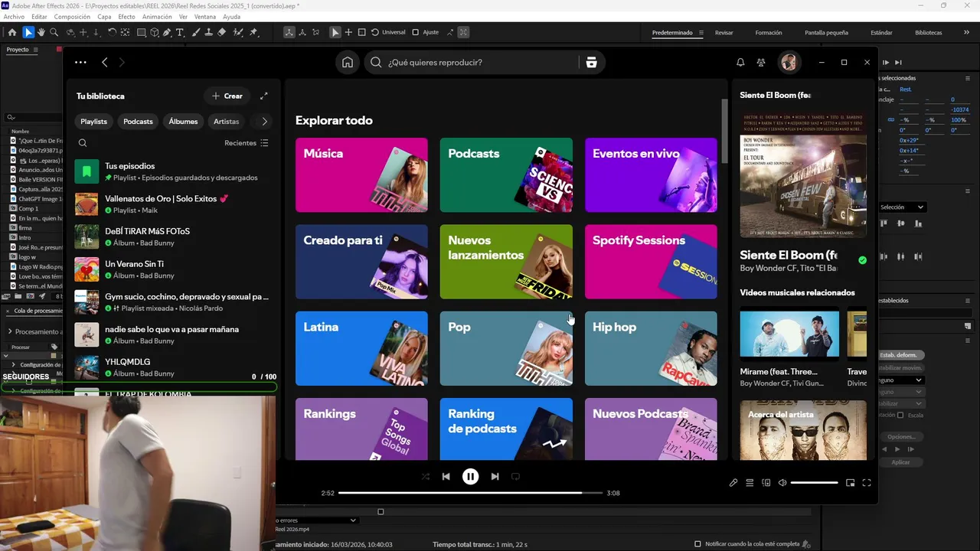The height and width of the screenshot is (551, 980).
Task: Open the Recientes sort dropdown
Action: click(x=247, y=143)
